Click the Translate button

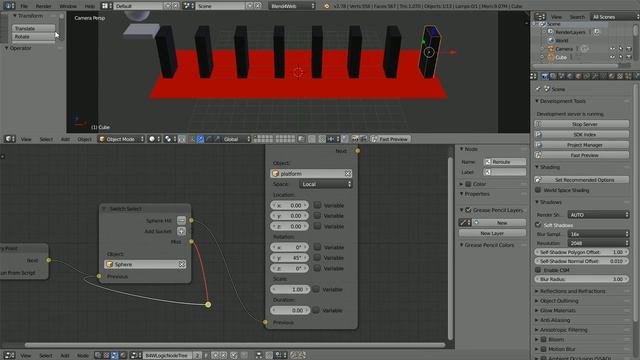(x=33, y=28)
